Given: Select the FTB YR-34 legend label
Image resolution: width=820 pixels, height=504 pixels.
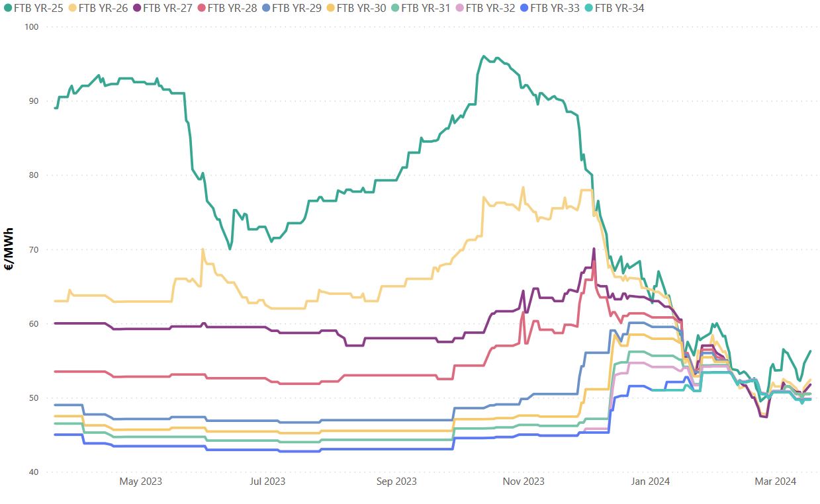Looking at the screenshot, I should click(619, 8).
